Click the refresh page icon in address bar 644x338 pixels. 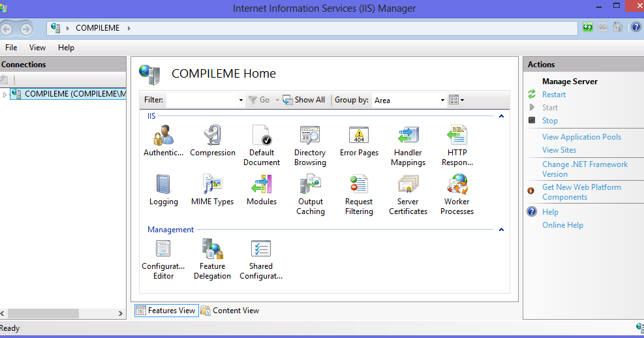(x=588, y=27)
